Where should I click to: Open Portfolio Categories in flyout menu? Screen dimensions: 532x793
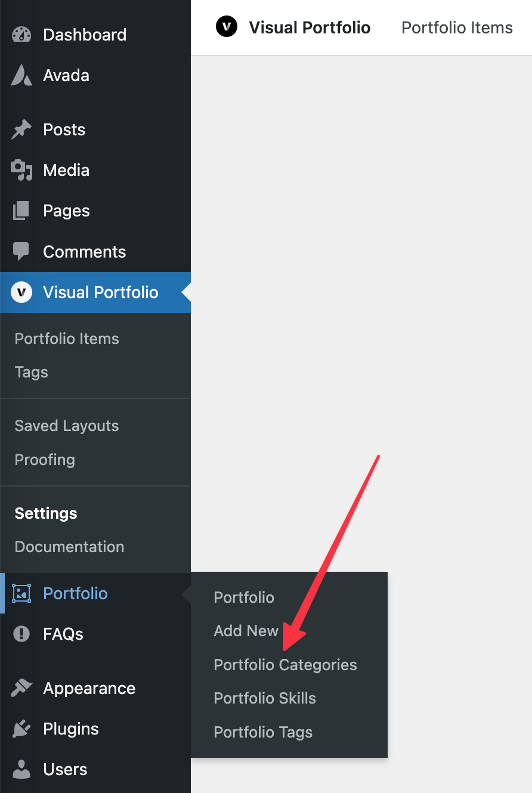285,665
